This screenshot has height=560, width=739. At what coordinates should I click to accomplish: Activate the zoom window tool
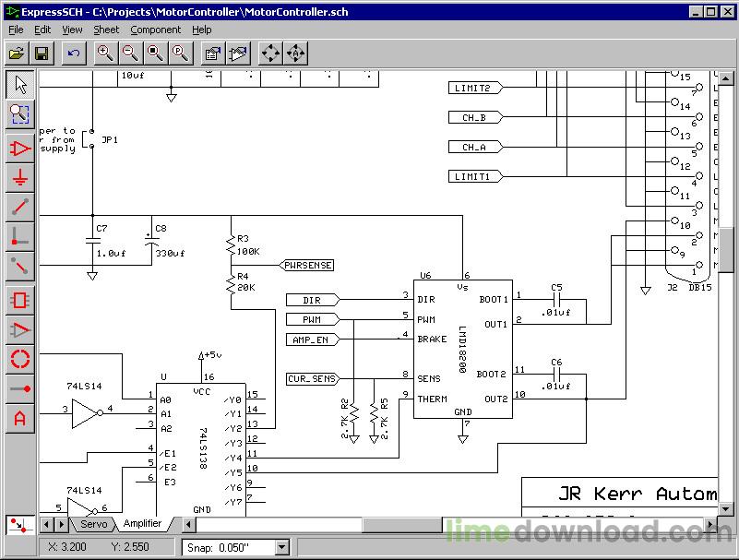tap(20, 114)
